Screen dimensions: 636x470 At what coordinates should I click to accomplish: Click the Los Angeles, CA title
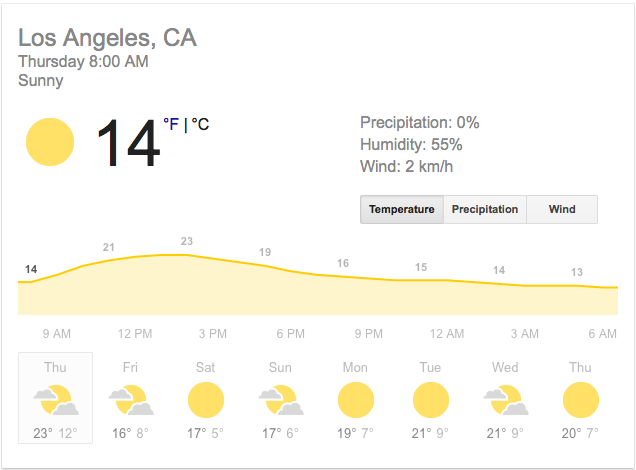pyautogui.click(x=107, y=38)
